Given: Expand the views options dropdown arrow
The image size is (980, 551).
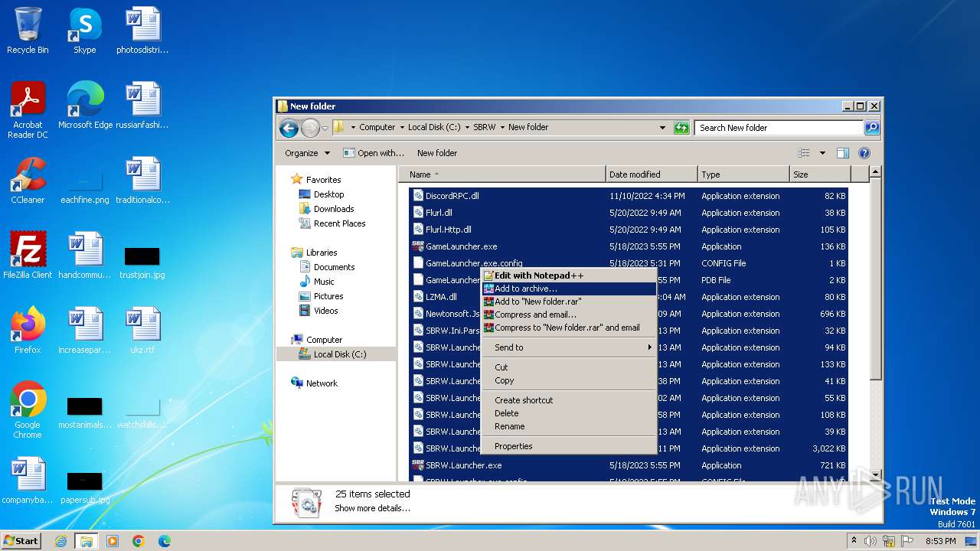Looking at the screenshot, I should click(822, 153).
